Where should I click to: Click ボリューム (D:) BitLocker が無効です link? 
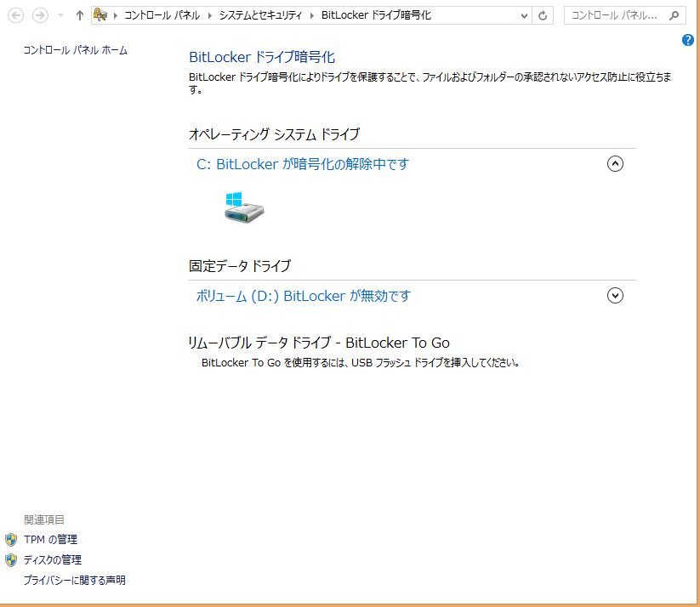[303, 296]
